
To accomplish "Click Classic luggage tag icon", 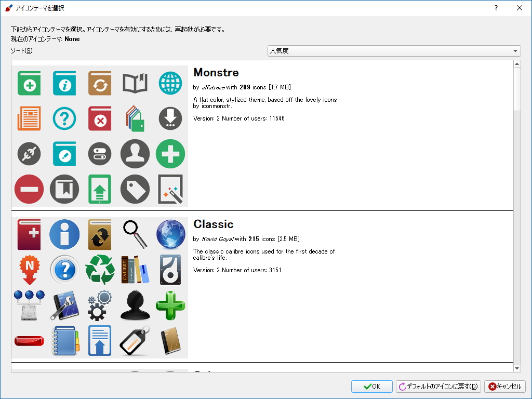I will 135,341.
